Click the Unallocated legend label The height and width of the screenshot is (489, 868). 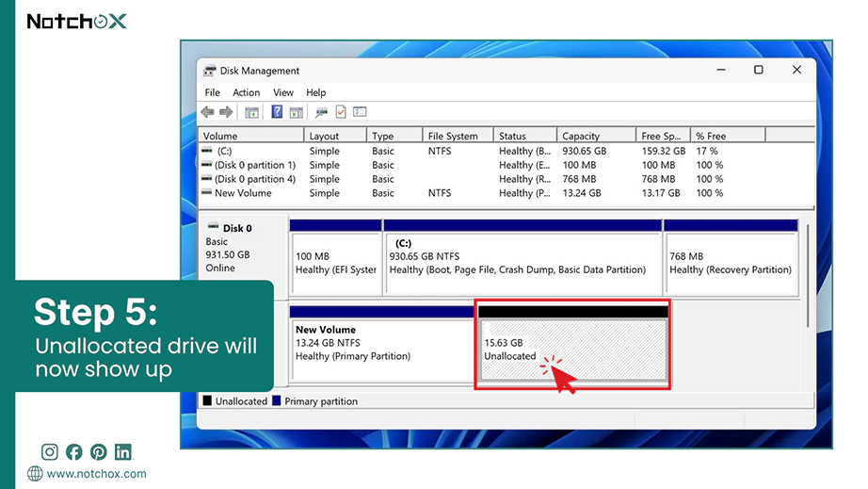pos(241,401)
